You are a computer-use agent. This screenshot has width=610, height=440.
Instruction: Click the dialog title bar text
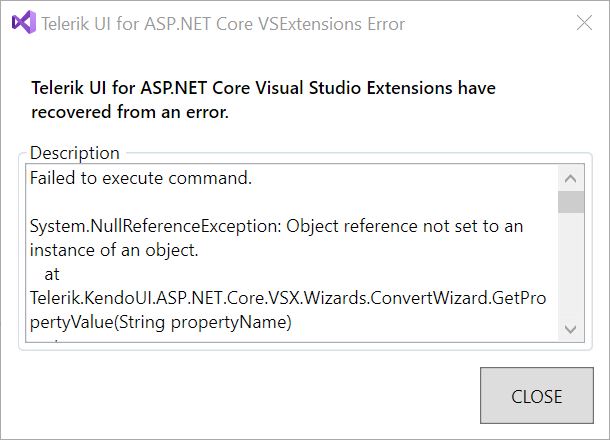224,22
